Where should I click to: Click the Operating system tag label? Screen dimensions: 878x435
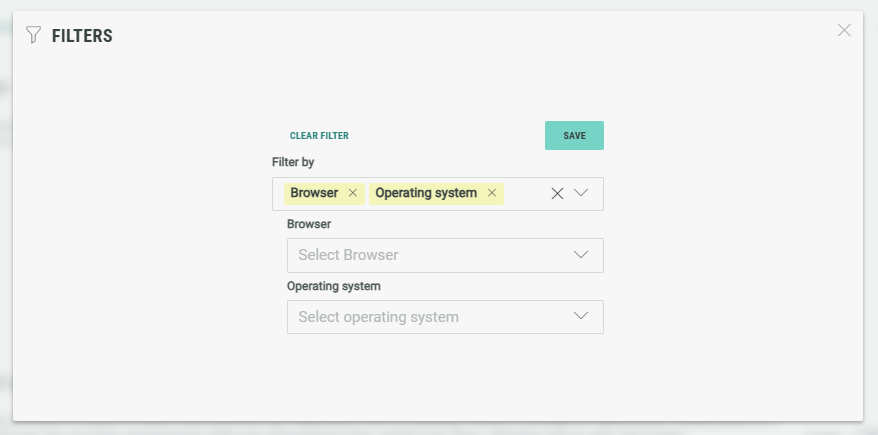[426, 193]
